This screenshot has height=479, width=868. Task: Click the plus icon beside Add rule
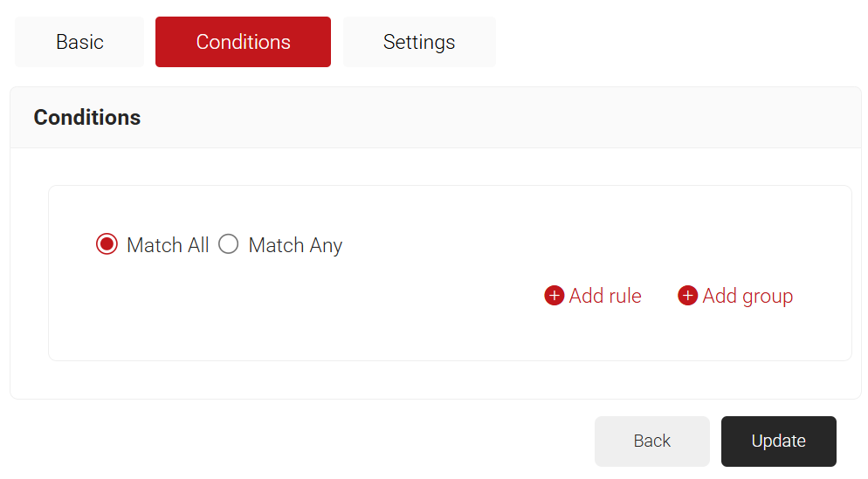coord(555,296)
